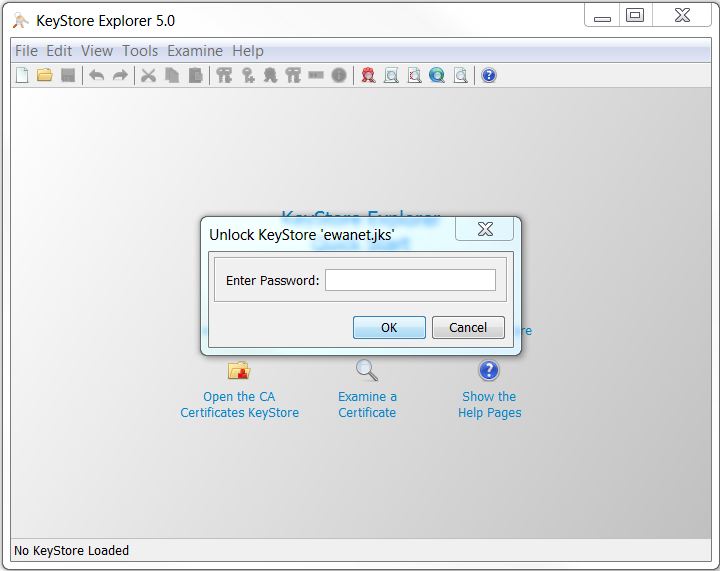Click the Save KeyStore disk icon
This screenshot has width=720, height=571.
pyautogui.click(x=68, y=75)
